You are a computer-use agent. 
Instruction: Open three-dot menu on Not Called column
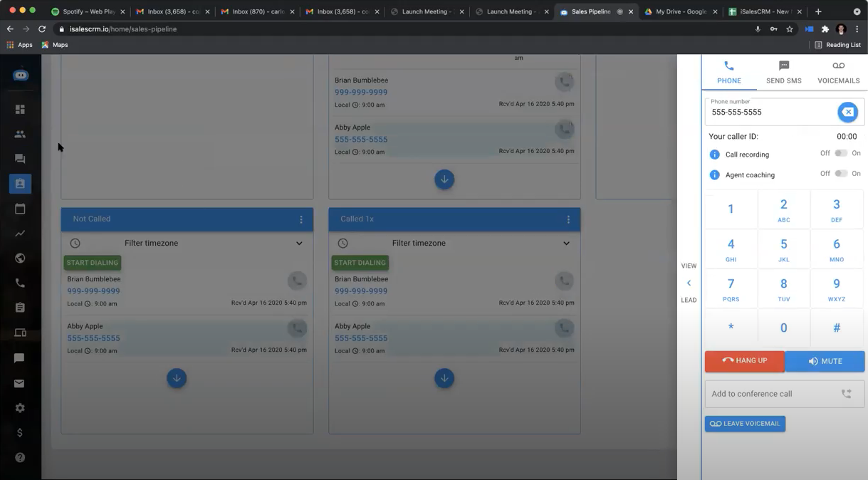tap(301, 219)
